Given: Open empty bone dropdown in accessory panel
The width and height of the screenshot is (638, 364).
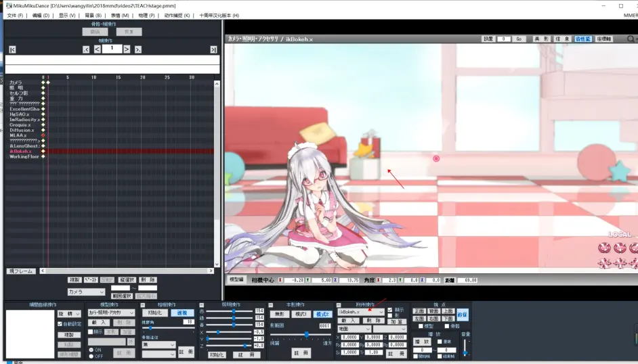Looking at the screenshot, I should point(390,329).
